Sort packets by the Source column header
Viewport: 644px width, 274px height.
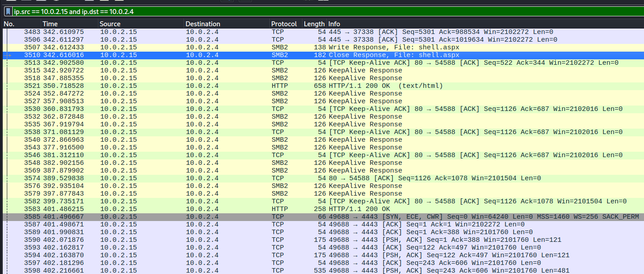141,24
